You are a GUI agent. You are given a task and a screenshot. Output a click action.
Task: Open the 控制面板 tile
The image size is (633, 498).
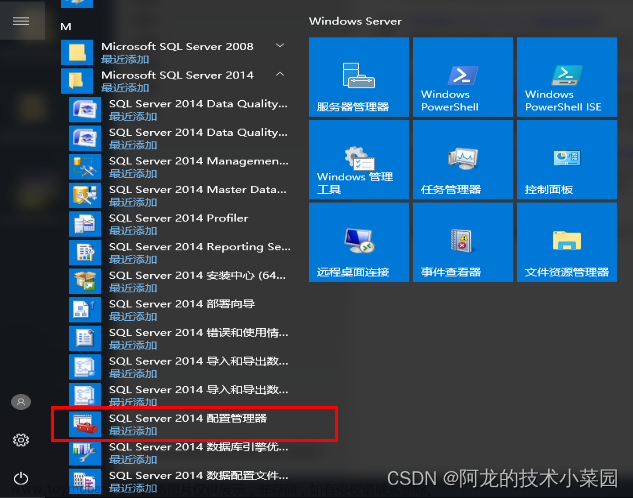[567, 160]
